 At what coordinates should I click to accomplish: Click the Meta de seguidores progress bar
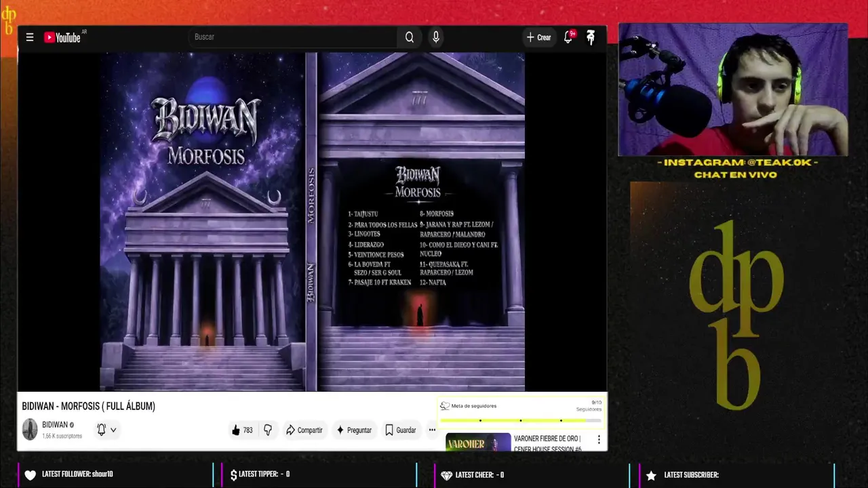521,420
